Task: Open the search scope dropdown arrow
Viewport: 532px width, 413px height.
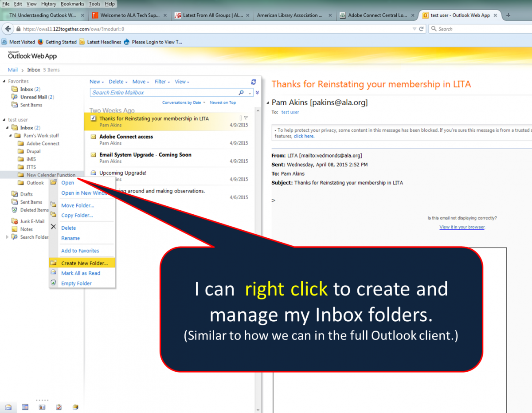Action: pos(250,93)
